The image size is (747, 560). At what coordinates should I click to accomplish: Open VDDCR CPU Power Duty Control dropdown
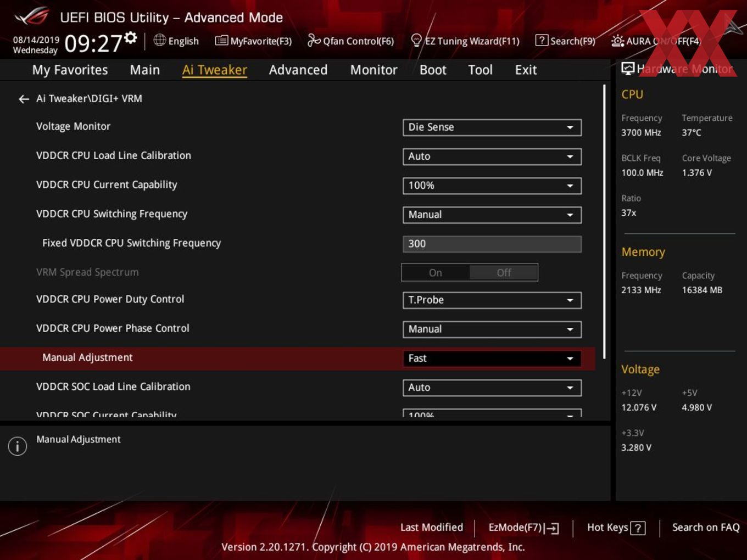click(492, 300)
